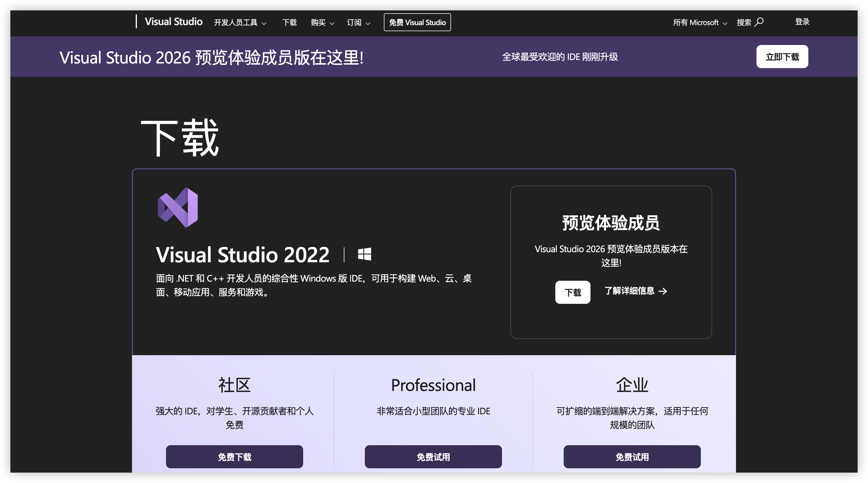Expand the 所有 Microsoft menu
This screenshot has width=868, height=483.
click(700, 23)
